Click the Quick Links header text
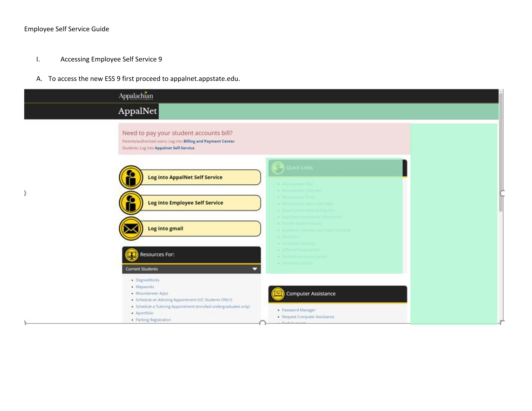Image resolution: width=532 pixels, height=411 pixels. pyautogui.click(x=299, y=168)
